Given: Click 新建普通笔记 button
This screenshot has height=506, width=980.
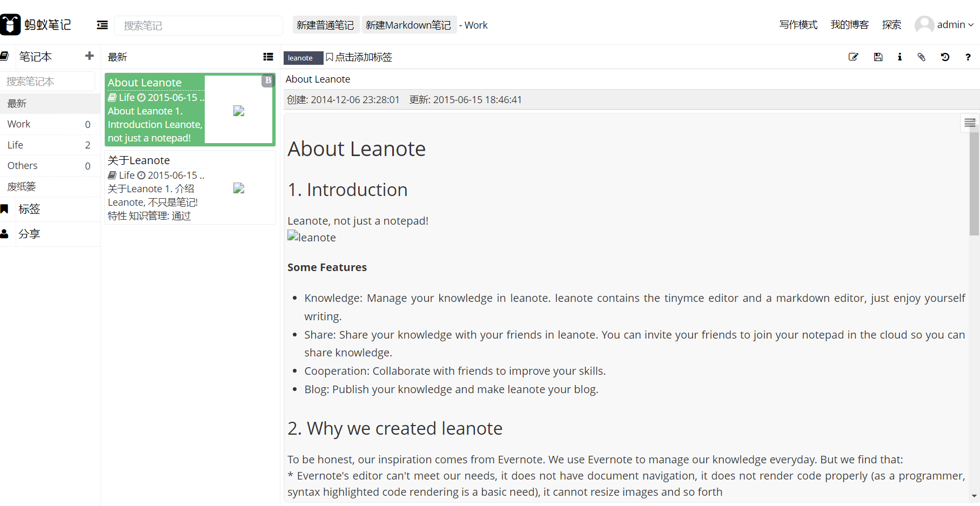Looking at the screenshot, I should tap(325, 25).
